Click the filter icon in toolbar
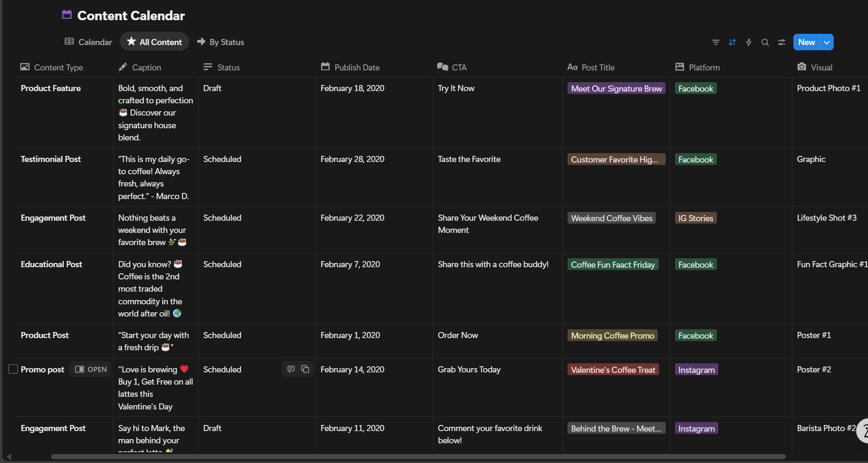The height and width of the screenshot is (463, 868). point(715,42)
